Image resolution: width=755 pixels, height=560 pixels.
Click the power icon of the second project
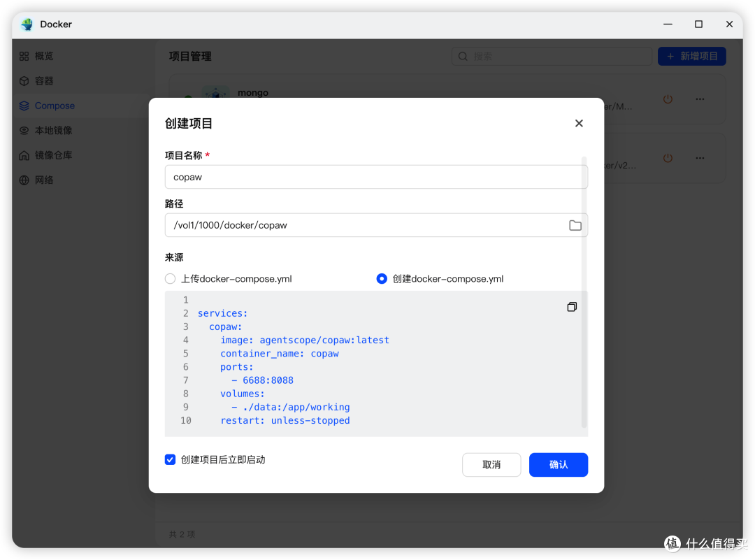tap(668, 158)
